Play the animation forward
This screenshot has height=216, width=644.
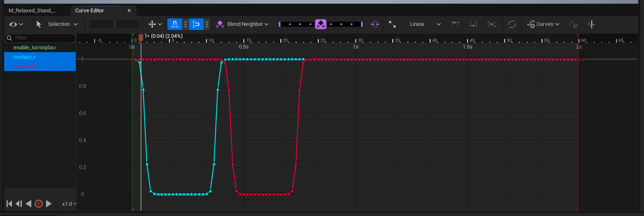click(x=49, y=204)
